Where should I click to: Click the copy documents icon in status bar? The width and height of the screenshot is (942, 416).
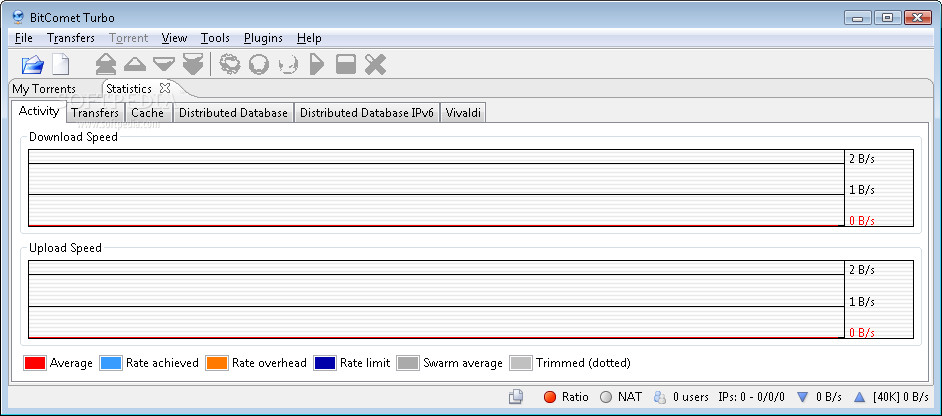pos(516,397)
